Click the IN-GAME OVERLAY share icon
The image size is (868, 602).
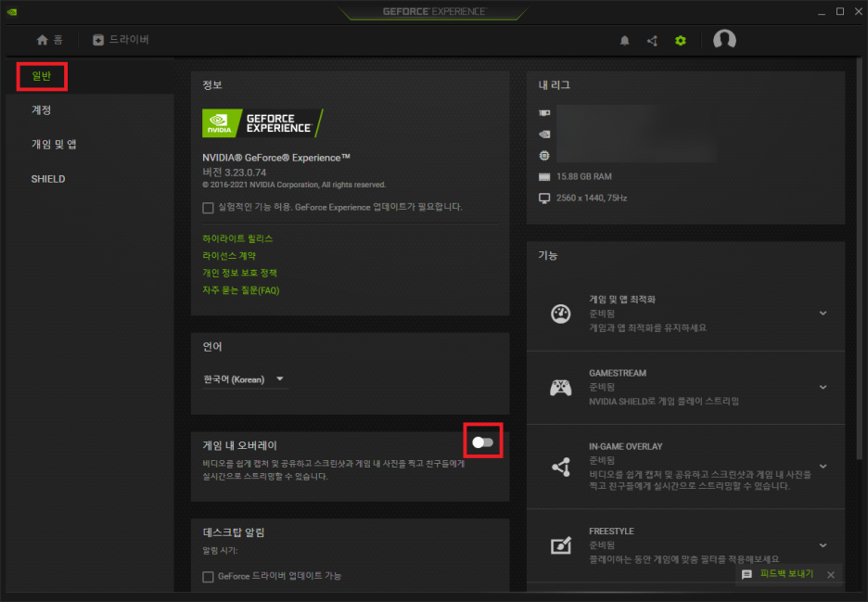(x=561, y=467)
